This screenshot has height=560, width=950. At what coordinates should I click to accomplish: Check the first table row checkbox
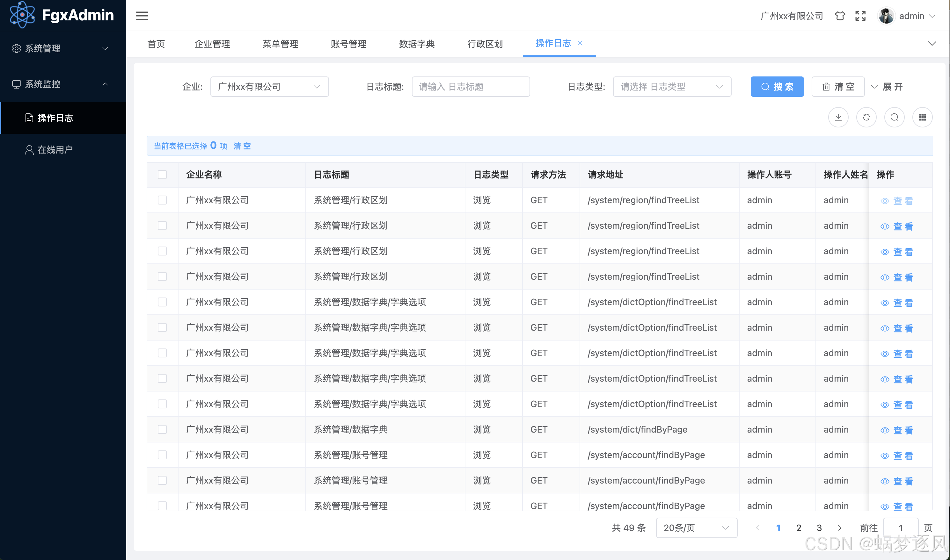tap(162, 200)
